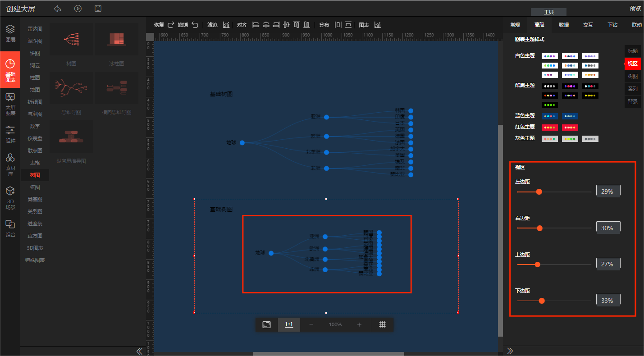
Task: Switch to the 联动 tab
Action: pos(636,25)
